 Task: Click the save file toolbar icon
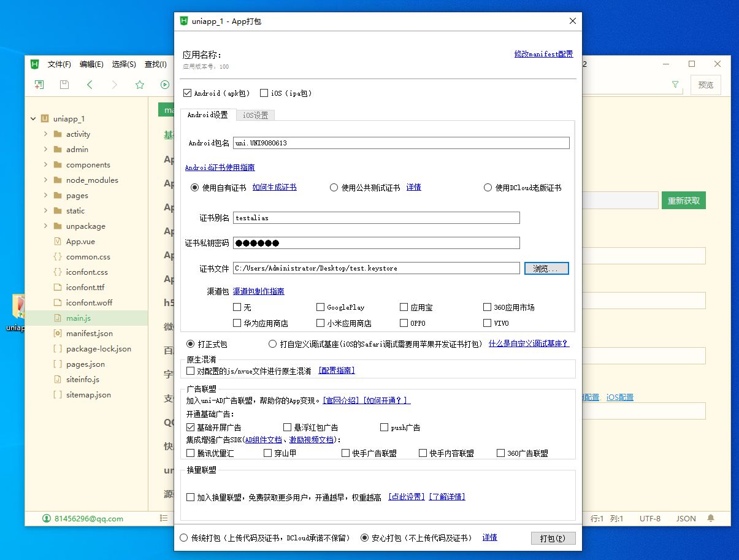point(64,85)
